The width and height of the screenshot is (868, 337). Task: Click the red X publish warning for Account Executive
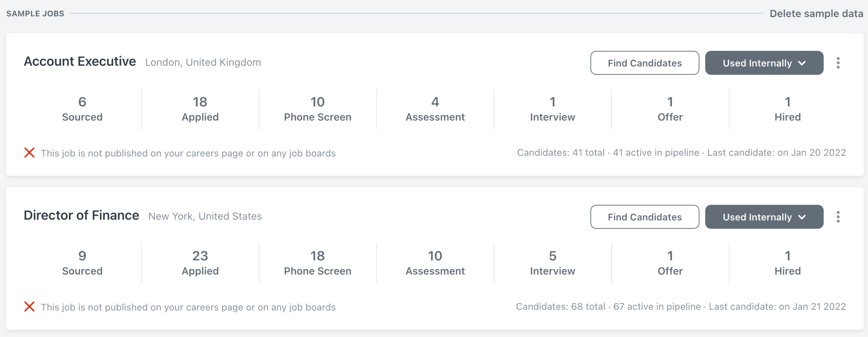tap(29, 153)
